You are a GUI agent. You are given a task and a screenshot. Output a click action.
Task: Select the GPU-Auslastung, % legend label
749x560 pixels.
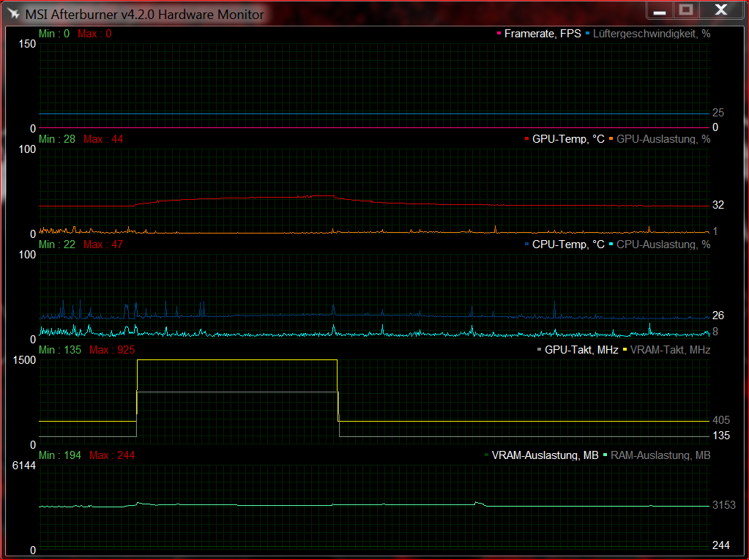pyautogui.click(x=663, y=139)
